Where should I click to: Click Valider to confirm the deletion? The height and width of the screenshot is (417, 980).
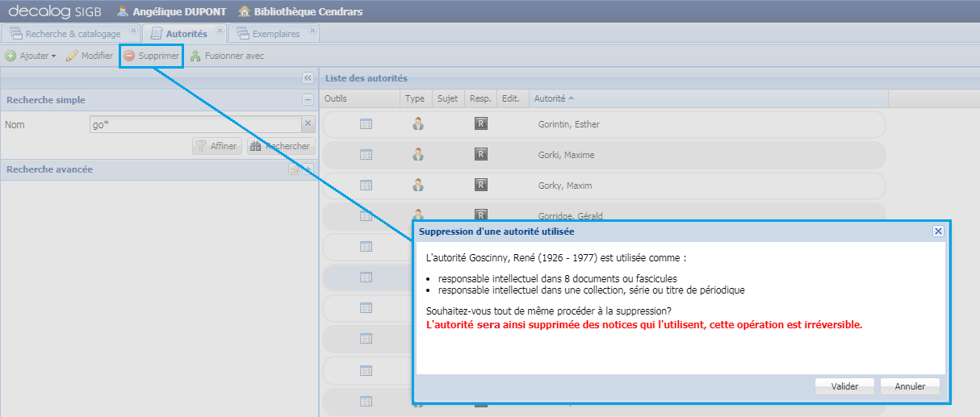844,386
